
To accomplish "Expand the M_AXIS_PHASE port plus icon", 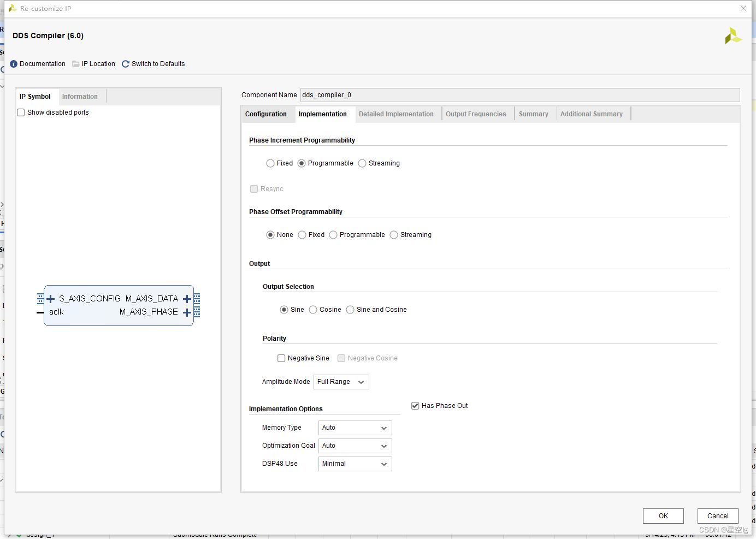I will tap(187, 312).
